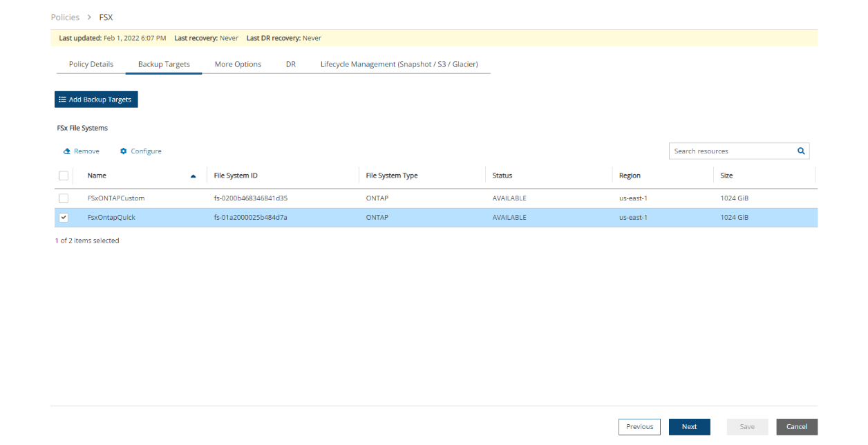Uncheck the FsxOntapQuick row checkbox
The image size is (868, 445).
point(64,218)
